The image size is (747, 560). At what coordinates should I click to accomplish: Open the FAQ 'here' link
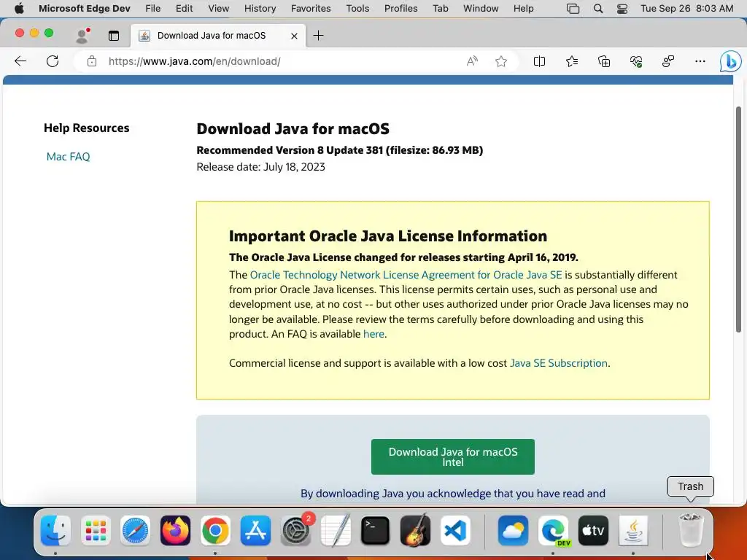[373, 334]
